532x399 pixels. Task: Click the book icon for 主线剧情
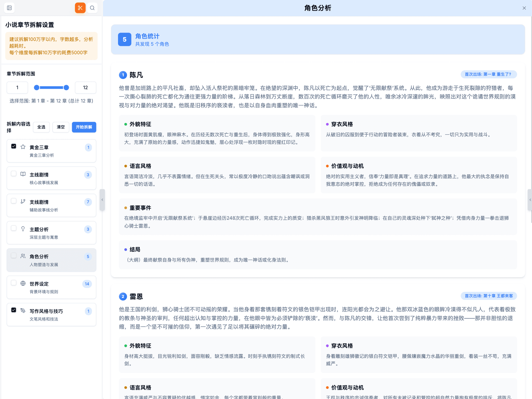[23, 174]
